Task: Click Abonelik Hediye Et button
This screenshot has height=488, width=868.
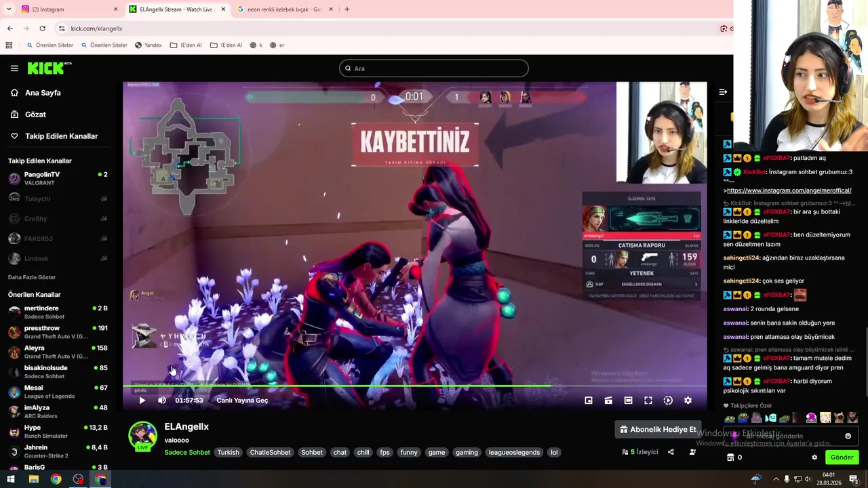Action: point(658,429)
